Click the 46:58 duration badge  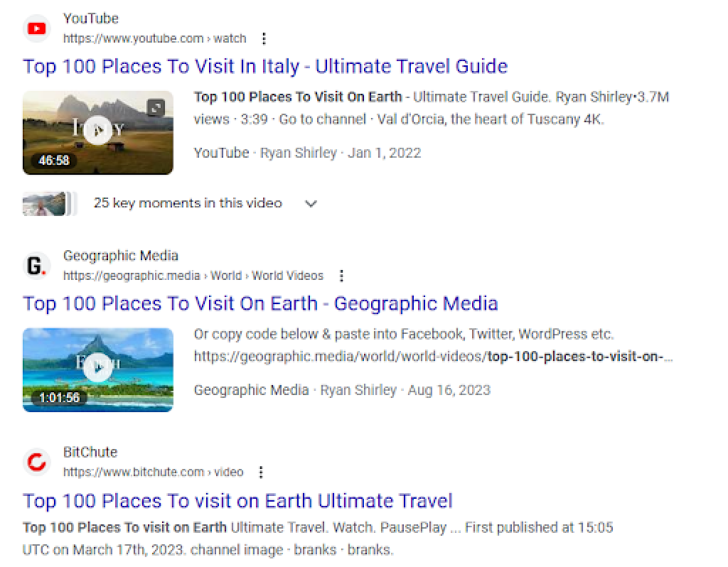click(54, 161)
